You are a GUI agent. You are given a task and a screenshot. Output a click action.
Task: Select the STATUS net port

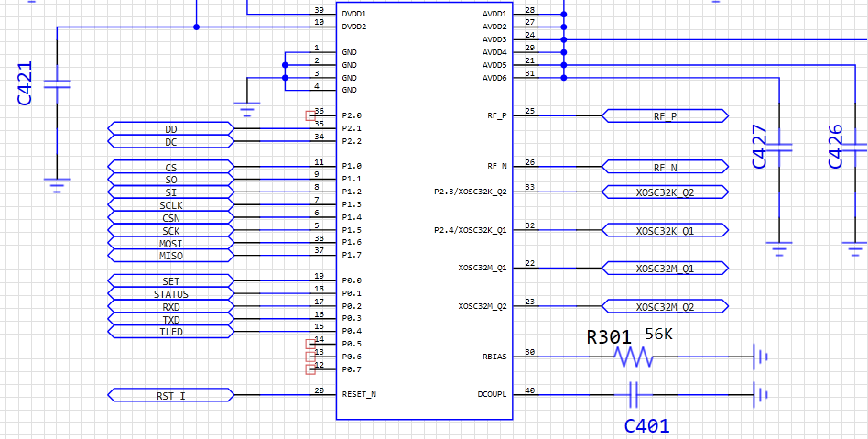coord(171,294)
